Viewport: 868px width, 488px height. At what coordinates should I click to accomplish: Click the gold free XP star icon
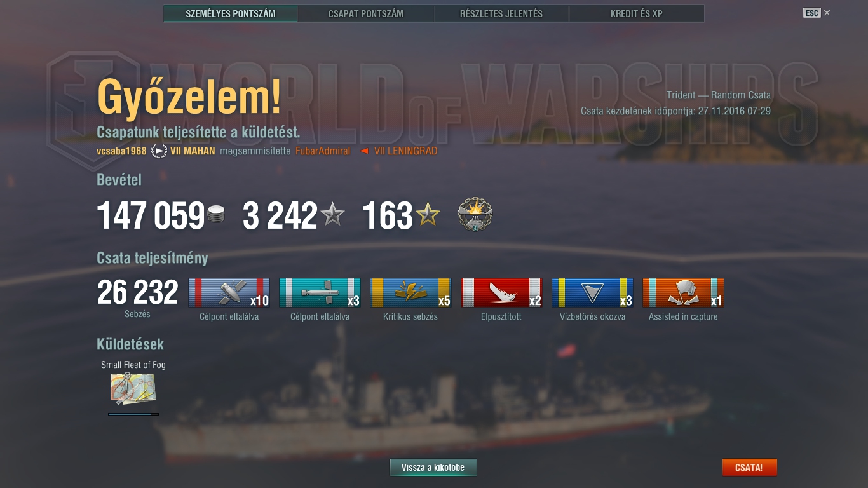(x=428, y=215)
